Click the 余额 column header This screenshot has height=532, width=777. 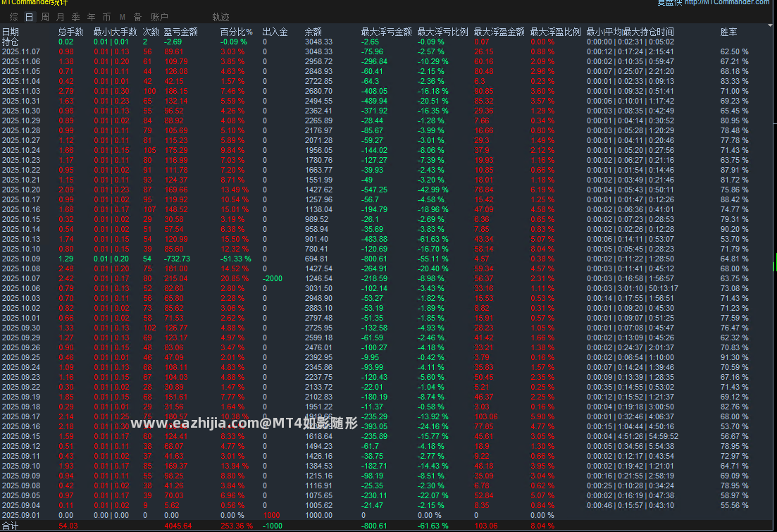[x=313, y=32]
